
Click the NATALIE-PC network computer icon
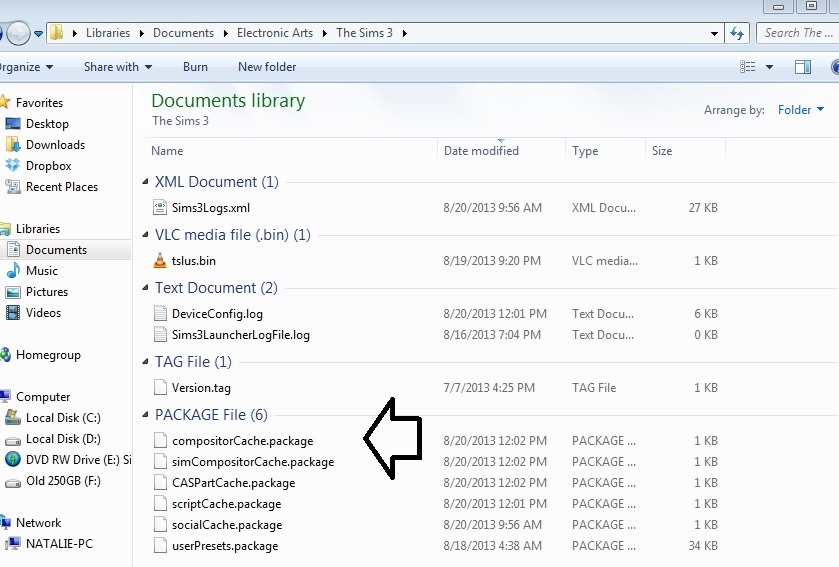13,544
